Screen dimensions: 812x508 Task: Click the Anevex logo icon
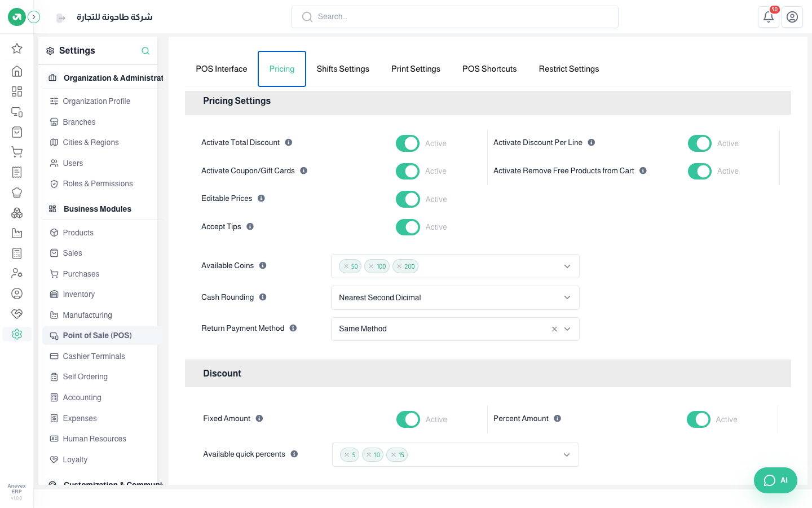[x=17, y=17]
